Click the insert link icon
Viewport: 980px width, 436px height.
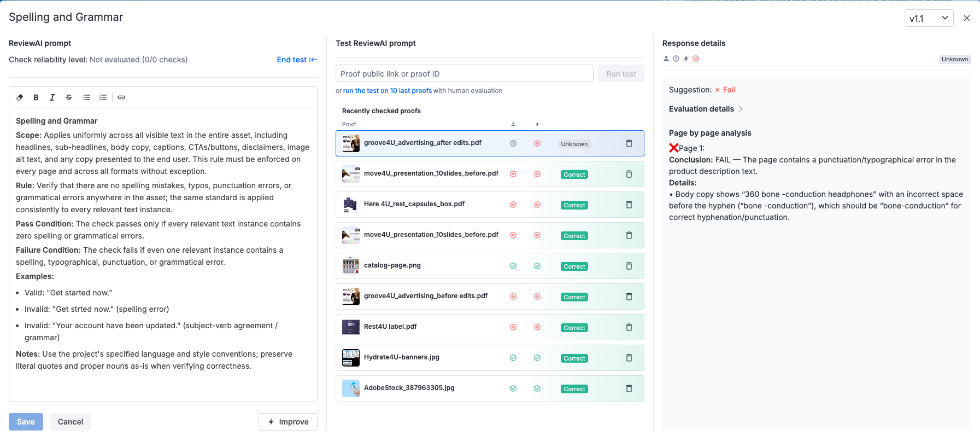tap(121, 97)
